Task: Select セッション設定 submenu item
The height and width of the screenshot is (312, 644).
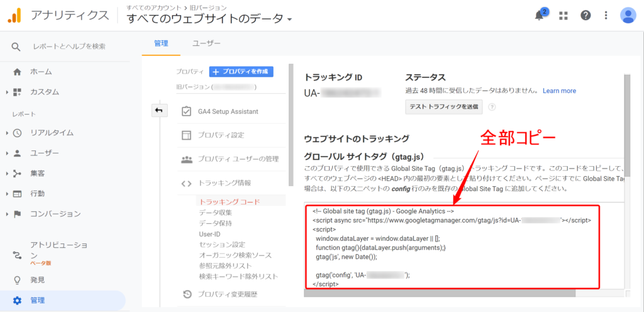Action: pyautogui.click(x=222, y=245)
